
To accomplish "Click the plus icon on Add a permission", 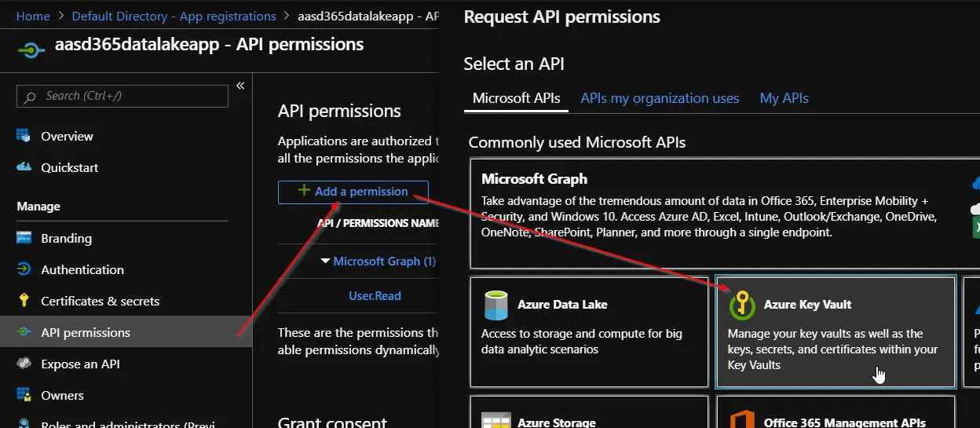I will point(304,191).
